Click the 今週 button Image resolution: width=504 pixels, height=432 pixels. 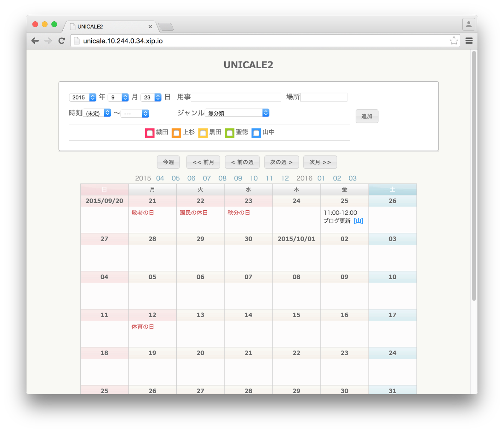(x=168, y=162)
